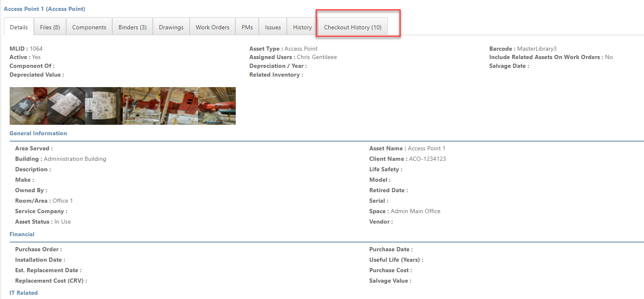Click the Purchase Order label
Viewport: 644px width, 299px height.
click(39, 249)
